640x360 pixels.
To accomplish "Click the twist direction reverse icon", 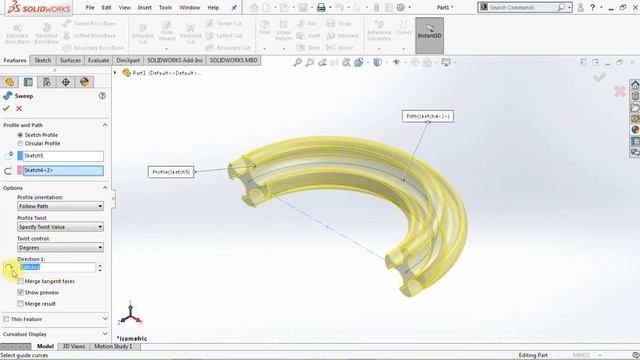I will click(8, 268).
